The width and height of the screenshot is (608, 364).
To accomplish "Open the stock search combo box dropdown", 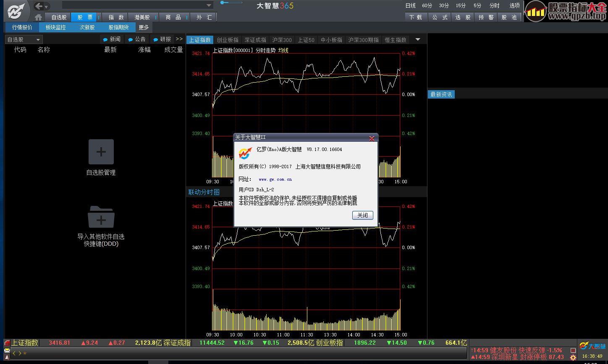I will tap(209, 5).
